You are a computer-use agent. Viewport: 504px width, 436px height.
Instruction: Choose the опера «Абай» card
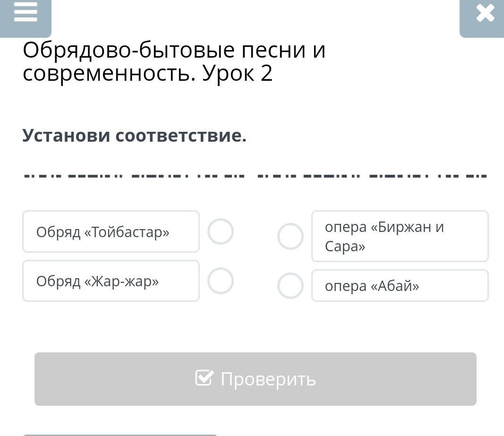pyautogui.click(x=400, y=286)
